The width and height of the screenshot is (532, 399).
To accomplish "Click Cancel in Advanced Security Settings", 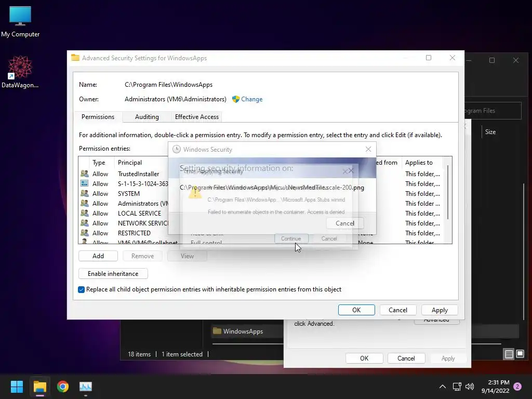I will pyautogui.click(x=397, y=310).
